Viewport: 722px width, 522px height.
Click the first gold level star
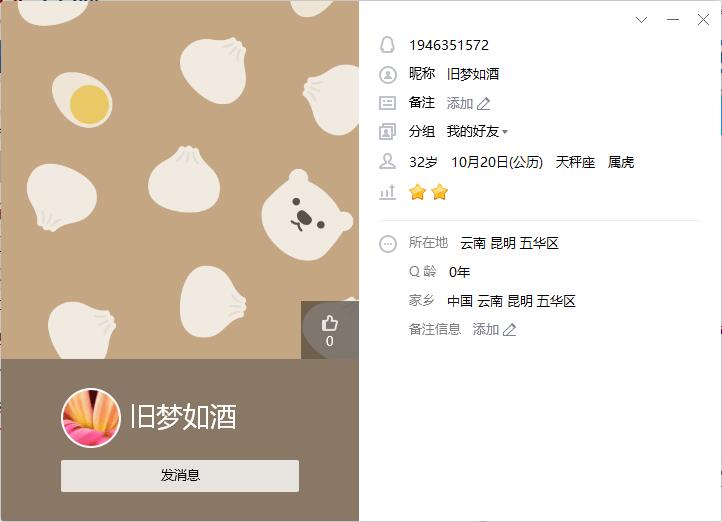[x=417, y=192]
